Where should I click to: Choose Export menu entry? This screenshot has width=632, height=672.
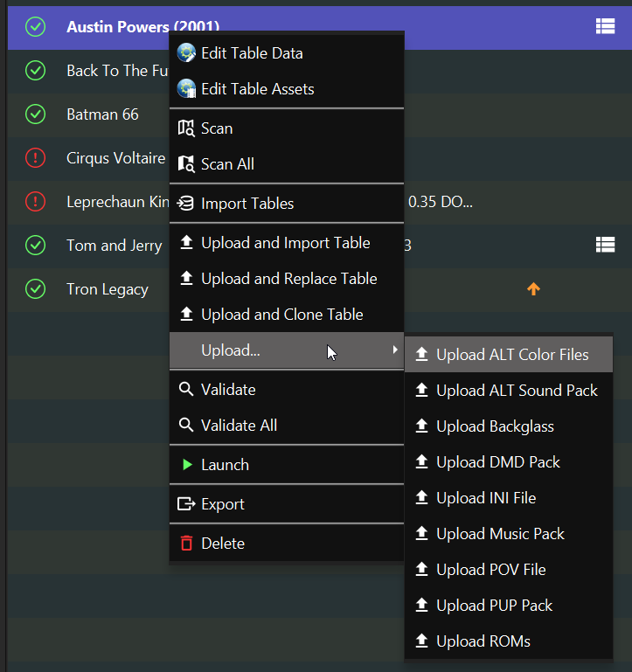pyautogui.click(x=287, y=504)
